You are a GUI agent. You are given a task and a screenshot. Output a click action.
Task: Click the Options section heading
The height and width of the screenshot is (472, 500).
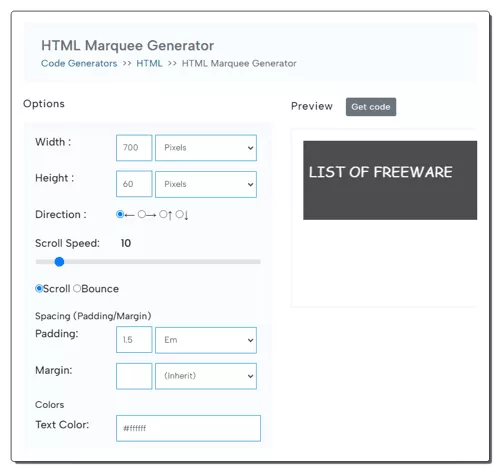(44, 104)
